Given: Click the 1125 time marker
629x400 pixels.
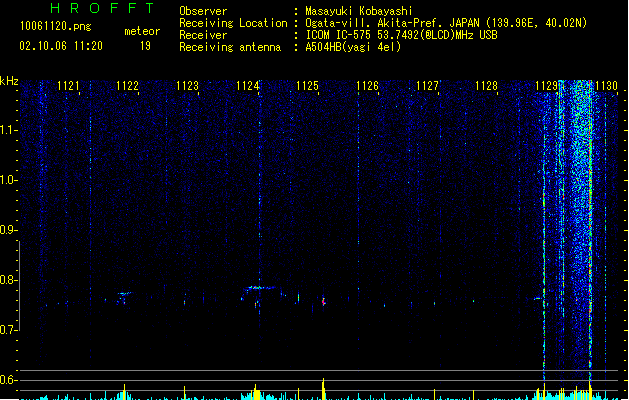Looking at the screenshot, I should pos(307,86).
